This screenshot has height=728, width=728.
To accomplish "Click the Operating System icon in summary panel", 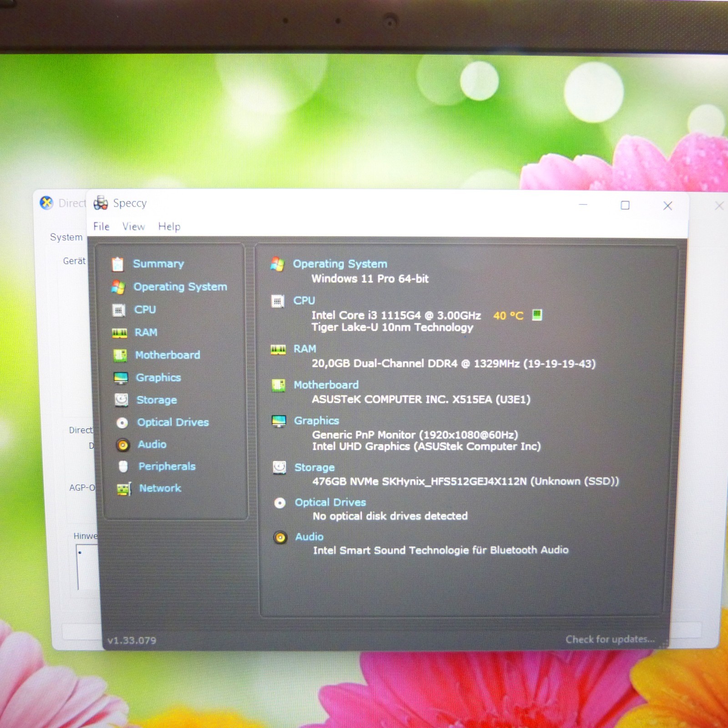I will click(277, 264).
